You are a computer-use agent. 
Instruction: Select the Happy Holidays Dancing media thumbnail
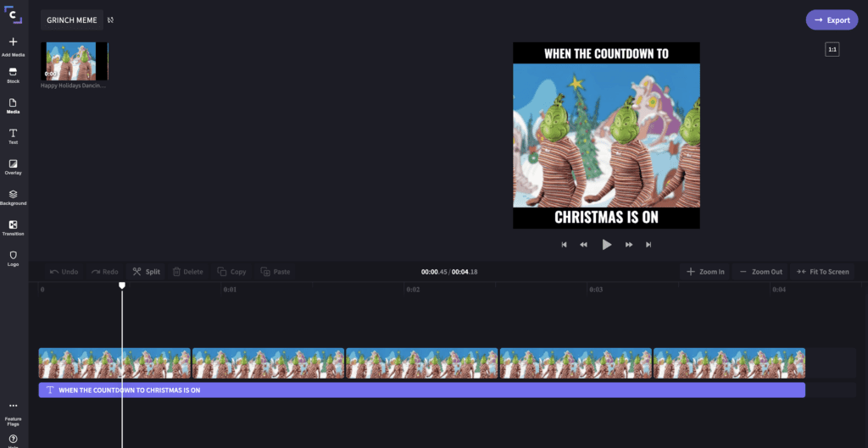point(75,61)
